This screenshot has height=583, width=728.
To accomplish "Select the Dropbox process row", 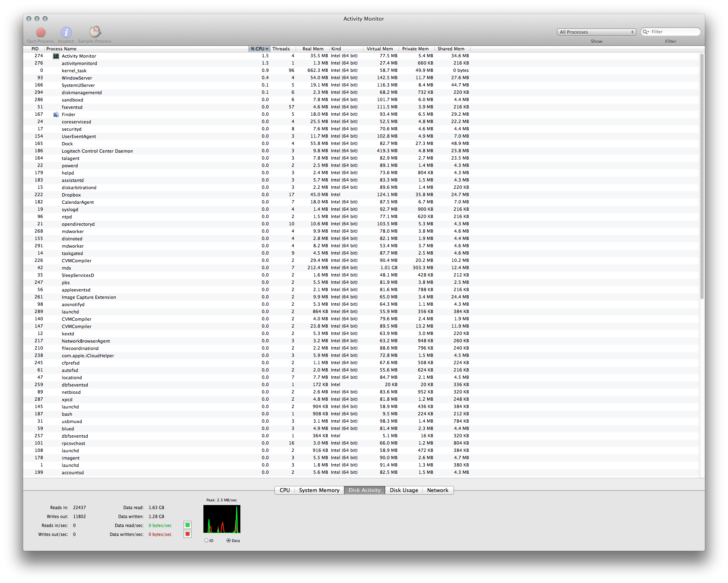I will pyautogui.click(x=361, y=195).
